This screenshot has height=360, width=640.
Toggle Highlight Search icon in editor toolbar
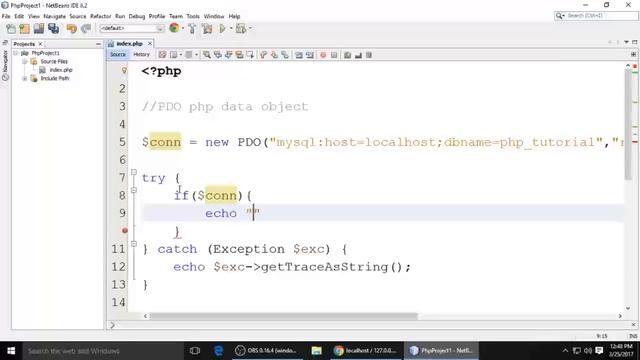[x=239, y=55]
